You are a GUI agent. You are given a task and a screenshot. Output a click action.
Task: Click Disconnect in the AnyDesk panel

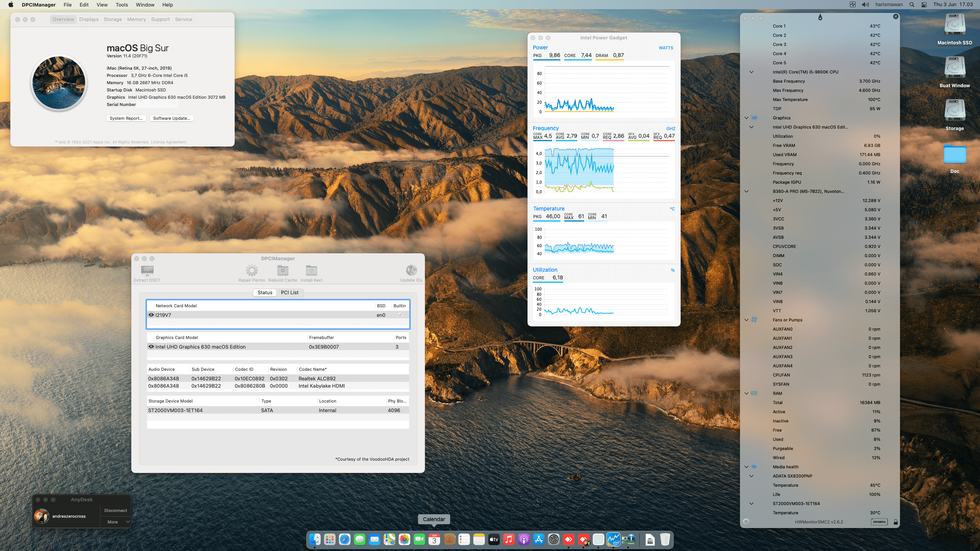tap(116, 510)
